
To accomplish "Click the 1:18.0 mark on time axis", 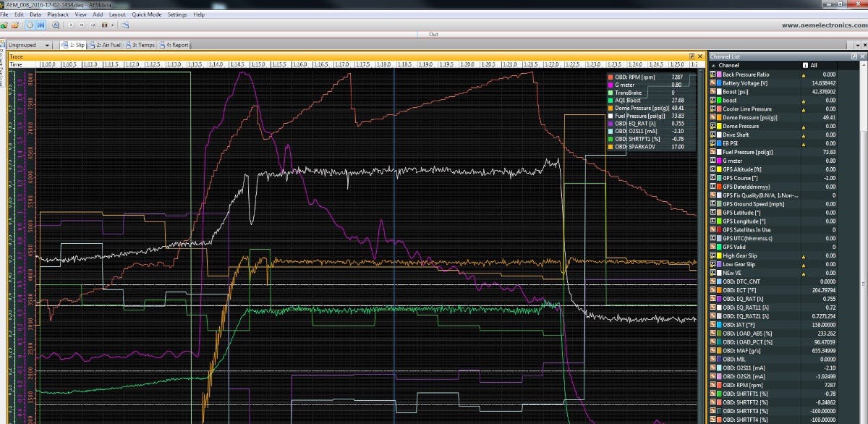I will point(384,64).
